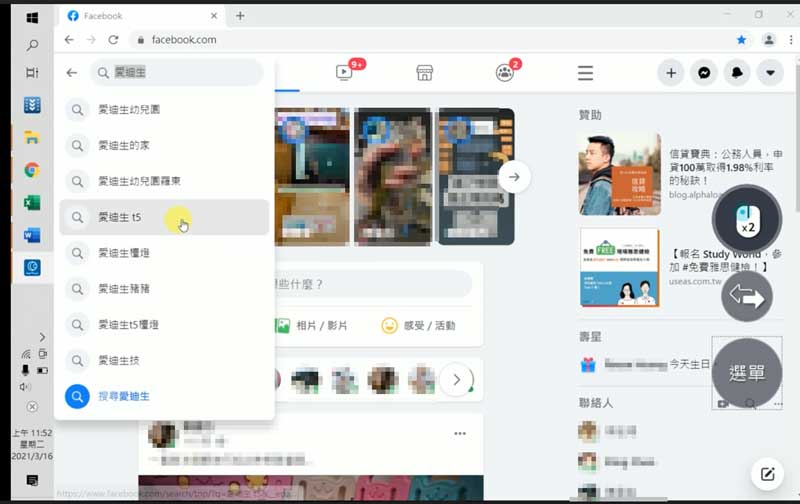Open Windows taskbar search

pyautogui.click(x=32, y=45)
